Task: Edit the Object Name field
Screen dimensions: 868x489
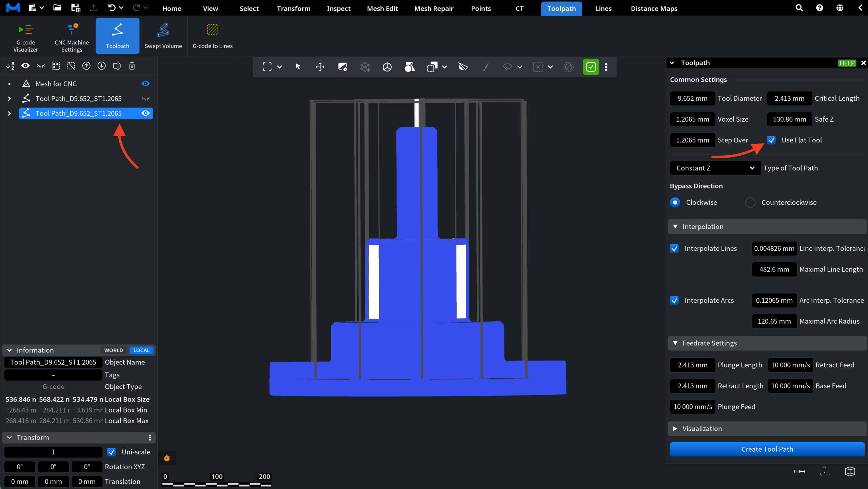Action: tap(53, 362)
